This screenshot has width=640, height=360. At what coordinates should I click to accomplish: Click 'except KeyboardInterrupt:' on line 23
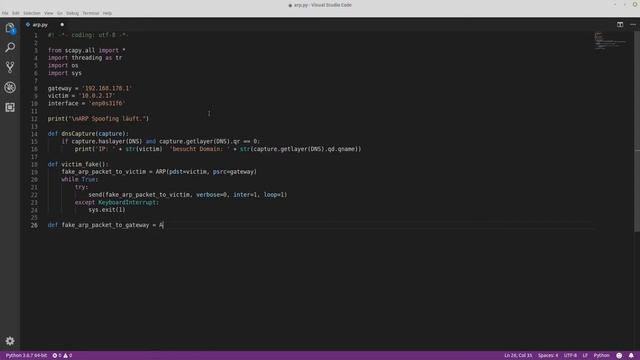point(117,202)
